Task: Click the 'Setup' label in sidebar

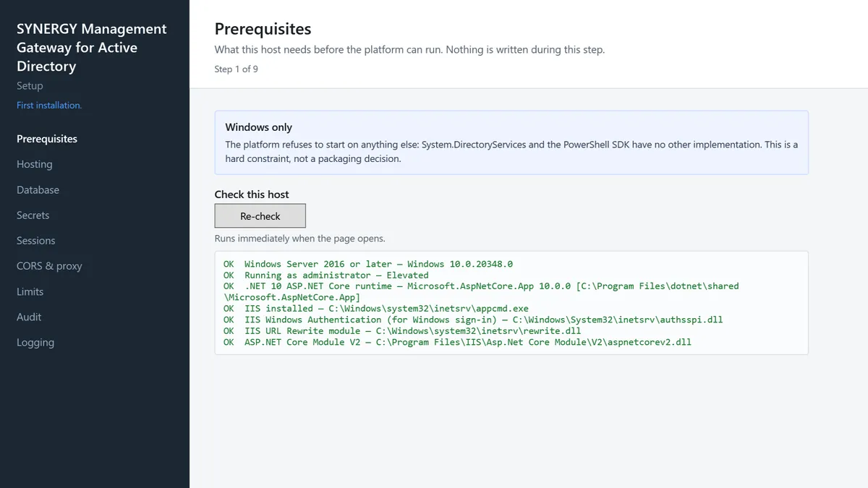Action: [x=30, y=85]
